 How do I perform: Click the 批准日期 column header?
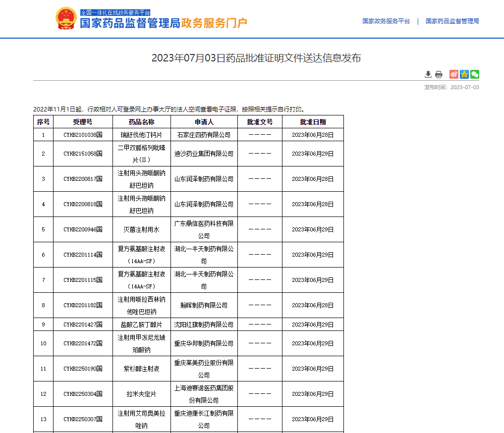312,121
